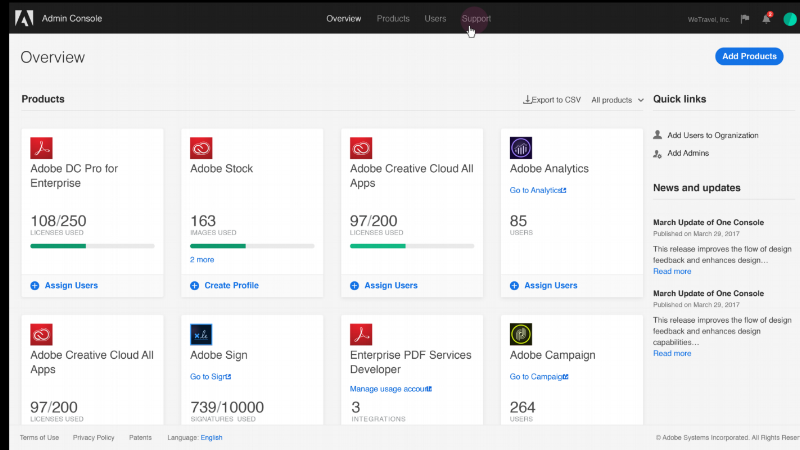Click the 108/250 licenses used value
800x450 pixels.
[x=58, y=221]
